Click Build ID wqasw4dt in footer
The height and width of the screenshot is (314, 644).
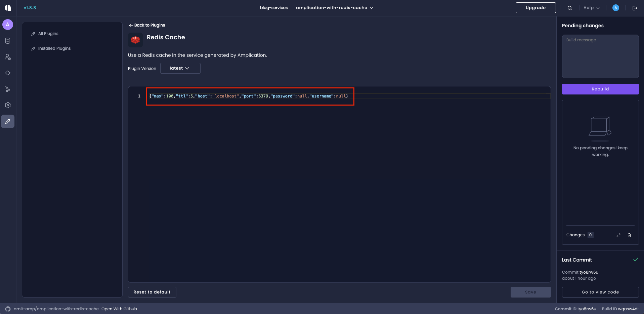coord(620,309)
